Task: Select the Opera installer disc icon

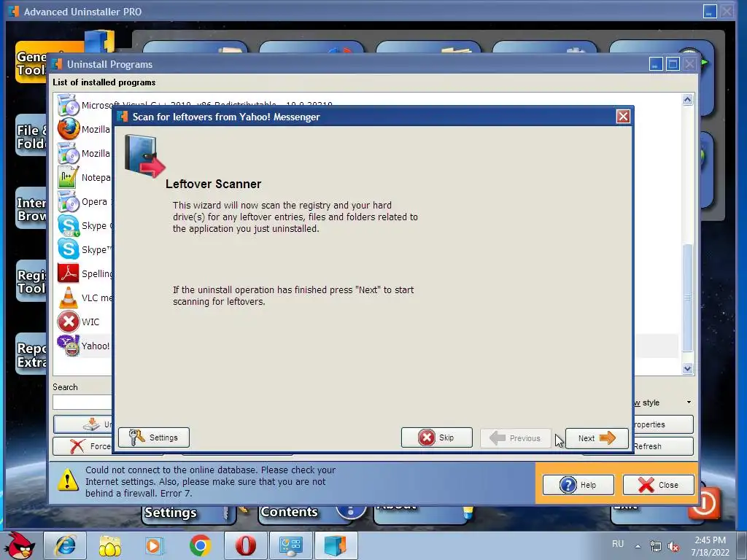Action: (x=68, y=201)
